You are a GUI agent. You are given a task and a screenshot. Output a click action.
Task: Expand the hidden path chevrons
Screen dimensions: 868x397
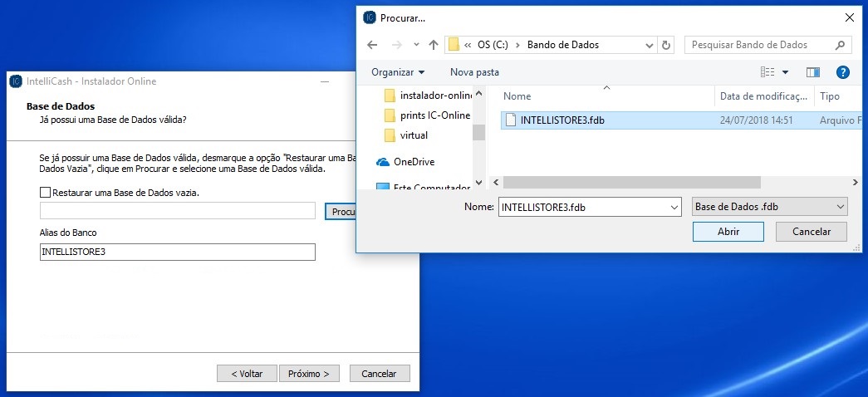click(468, 46)
